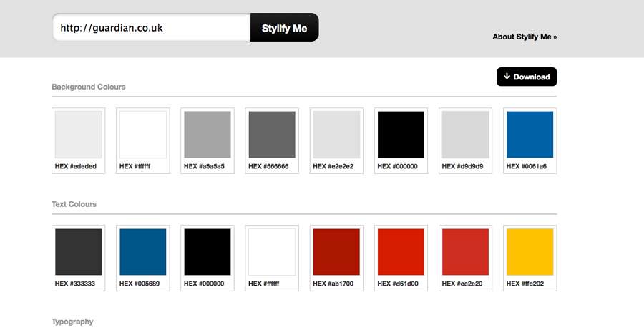Screen dimensions: 644x328
Task: Click the #e2e2e2 background colour swatch
Action: click(x=336, y=140)
